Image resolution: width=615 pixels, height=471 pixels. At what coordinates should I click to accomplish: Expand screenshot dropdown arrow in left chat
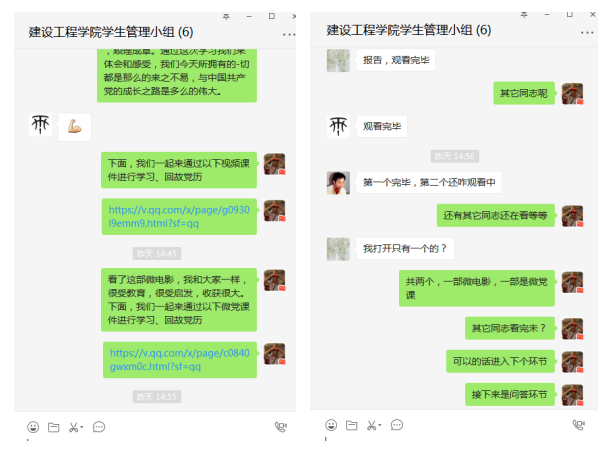pos(82,427)
